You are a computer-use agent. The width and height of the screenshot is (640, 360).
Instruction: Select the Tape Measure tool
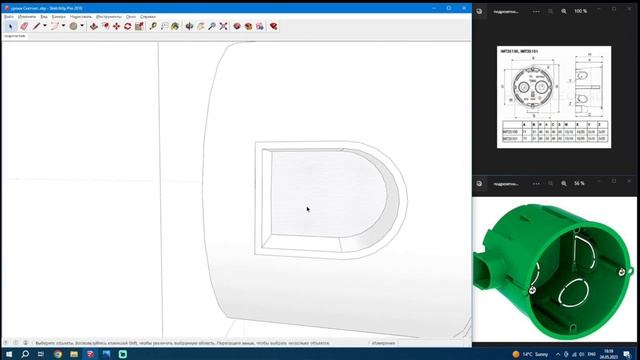[153, 27]
